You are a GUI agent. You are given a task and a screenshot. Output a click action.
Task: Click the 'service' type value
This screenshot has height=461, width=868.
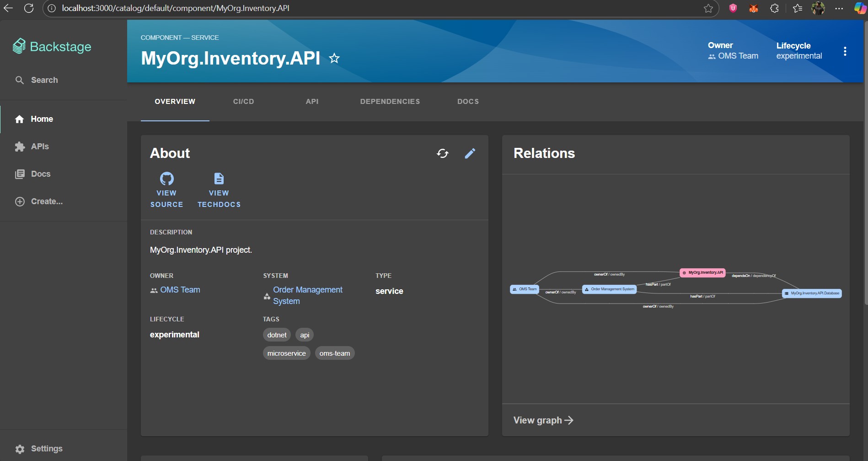click(389, 291)
